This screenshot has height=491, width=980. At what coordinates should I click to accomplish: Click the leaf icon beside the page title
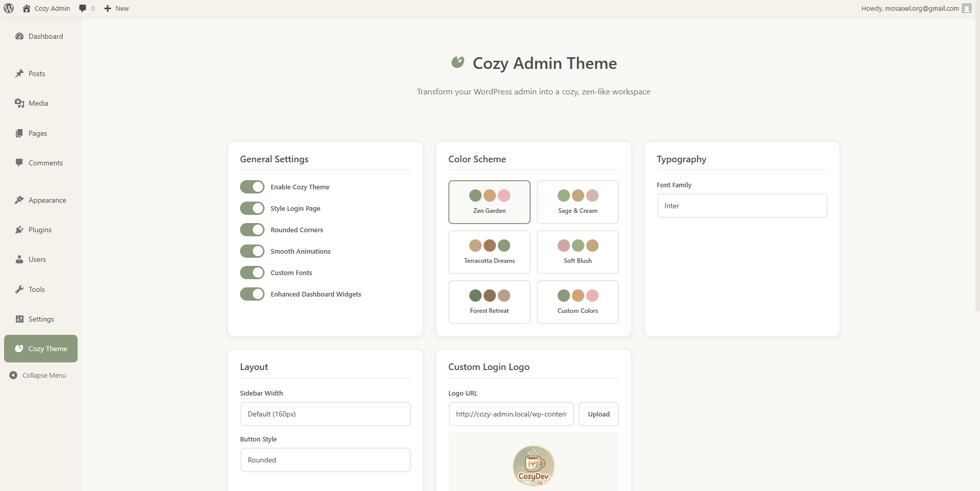(458, 62)
